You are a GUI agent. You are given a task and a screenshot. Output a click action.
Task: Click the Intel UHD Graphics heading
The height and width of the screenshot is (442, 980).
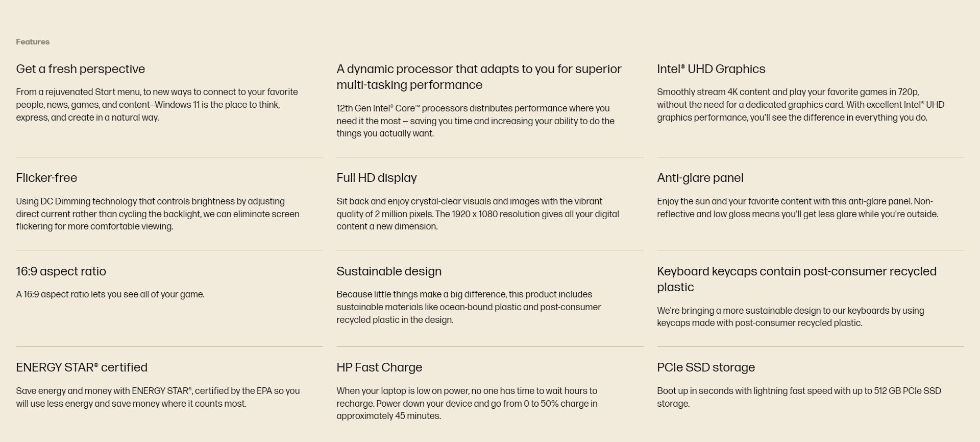coord(711,69)
